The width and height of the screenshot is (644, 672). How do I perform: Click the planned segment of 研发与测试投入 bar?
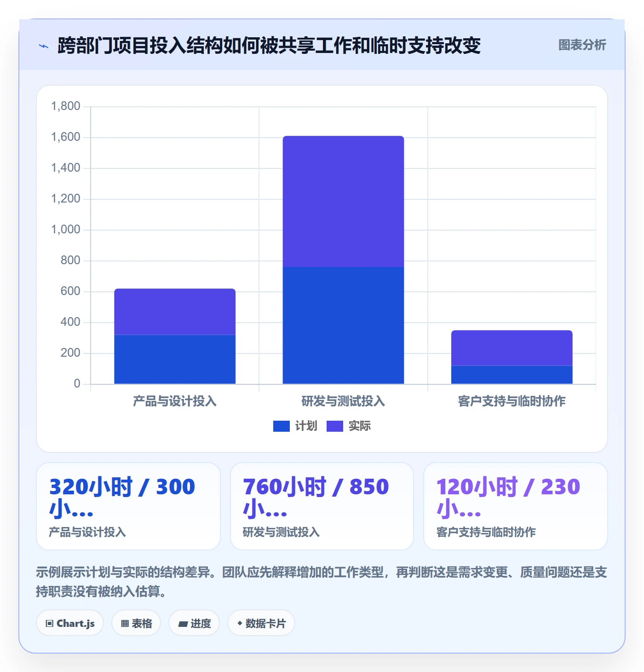pos(343,325)
